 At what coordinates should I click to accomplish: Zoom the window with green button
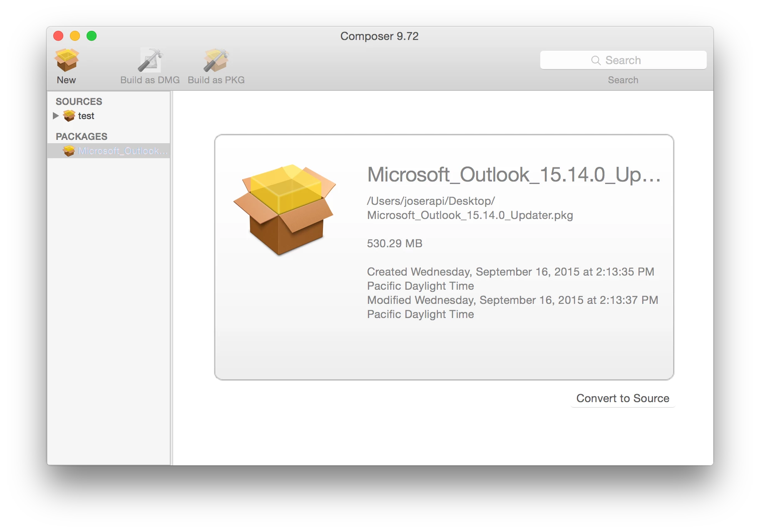[92, 36]
